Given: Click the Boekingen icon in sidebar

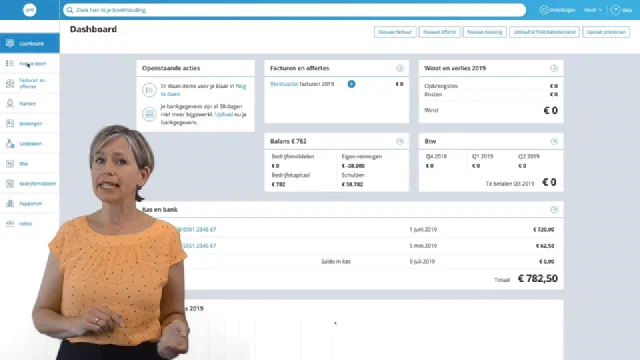Looking at the screenshot, I should 10,123.
